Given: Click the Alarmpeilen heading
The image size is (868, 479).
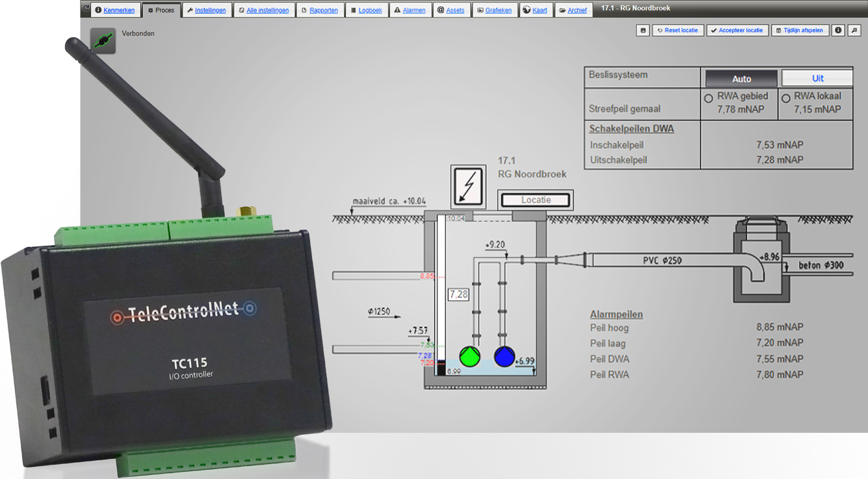Looking at the screenshot, I should click(x=616, y=314).
